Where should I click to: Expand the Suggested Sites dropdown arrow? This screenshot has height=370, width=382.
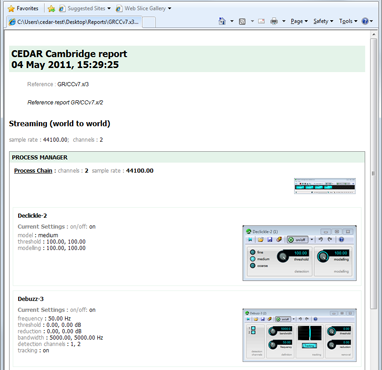point(109,8)
